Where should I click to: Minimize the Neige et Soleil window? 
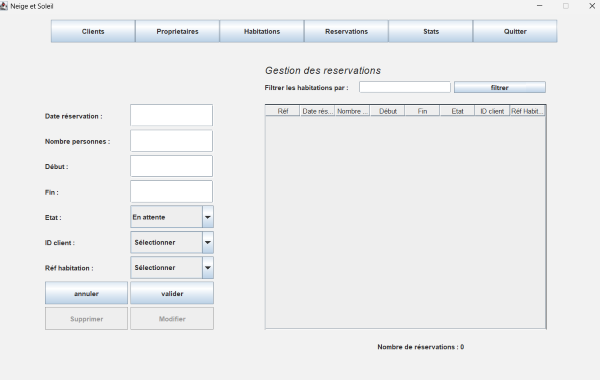point(540,6)
